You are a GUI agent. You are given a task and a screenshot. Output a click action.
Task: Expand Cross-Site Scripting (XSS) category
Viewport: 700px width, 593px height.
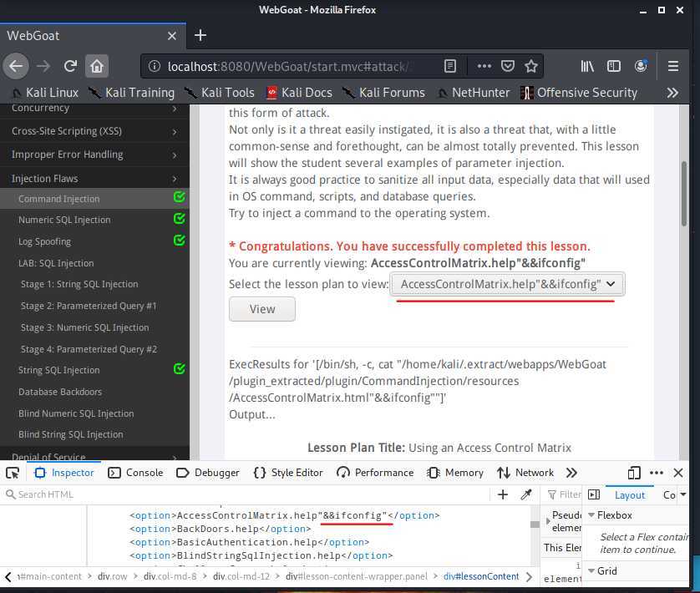click(x=94, y=131)
